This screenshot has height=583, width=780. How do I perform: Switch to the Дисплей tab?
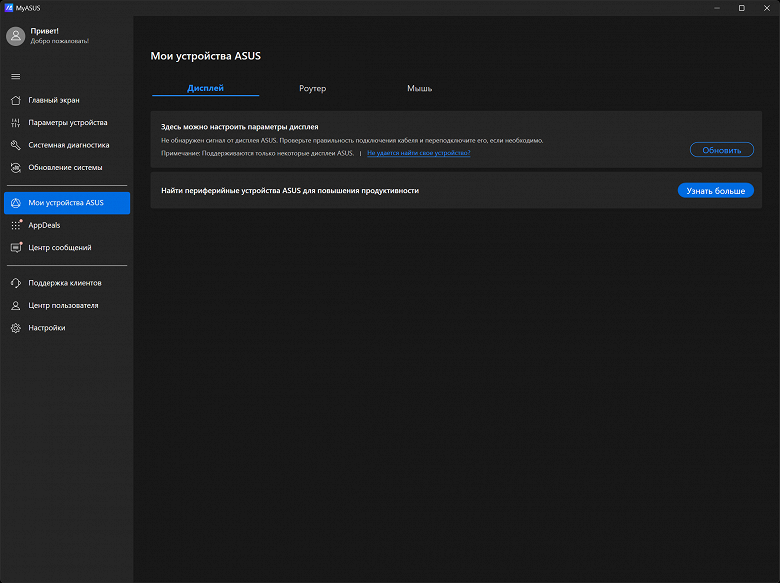point(205,88)
